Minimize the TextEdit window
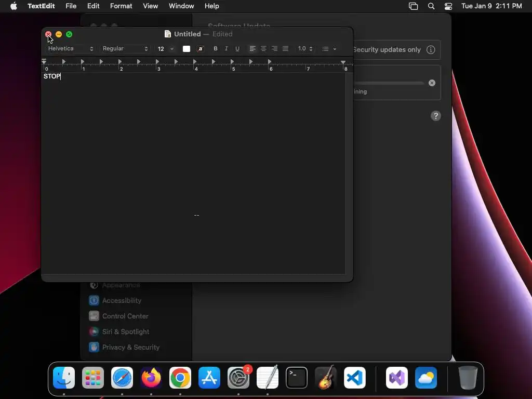This screenshot has height=399, width=532. [59, 34]
